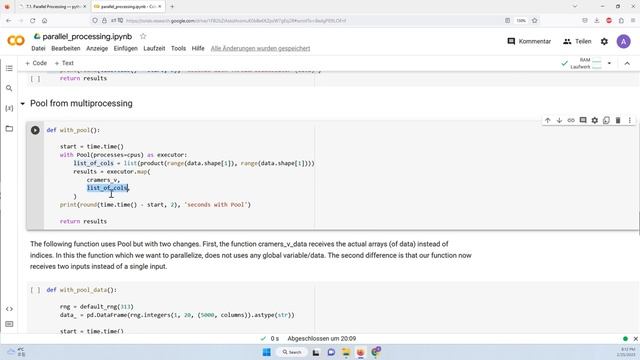This screenshot has height=360, width=640.
Task: Click the RAM usage indicator bar
Action: coord(596,60)
